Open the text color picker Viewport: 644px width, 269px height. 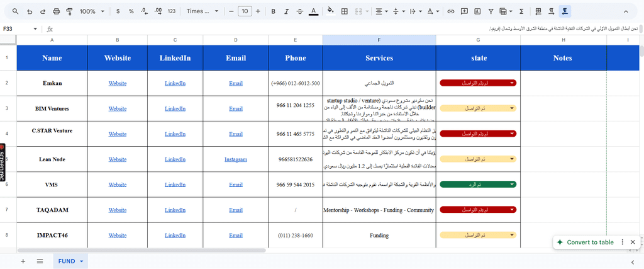[313, 11]
